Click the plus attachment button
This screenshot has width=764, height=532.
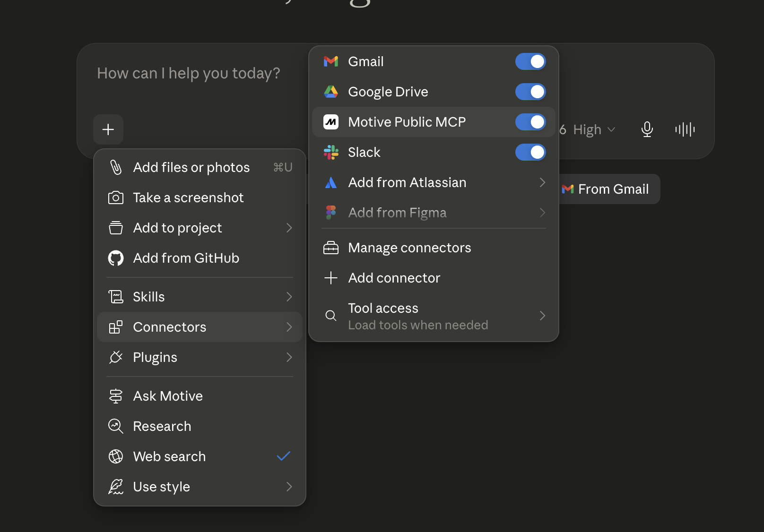(108, 129)
